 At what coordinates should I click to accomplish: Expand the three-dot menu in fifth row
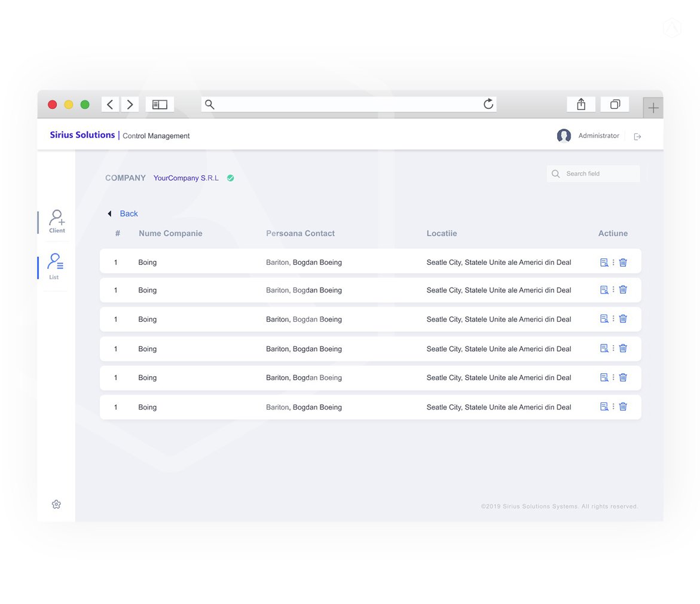tap(613, 377)
